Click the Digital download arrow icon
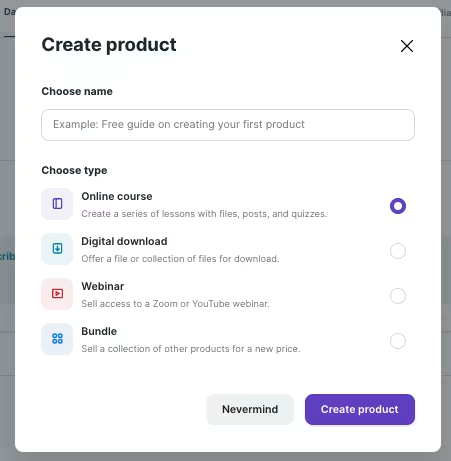 [x=57, y=249]
